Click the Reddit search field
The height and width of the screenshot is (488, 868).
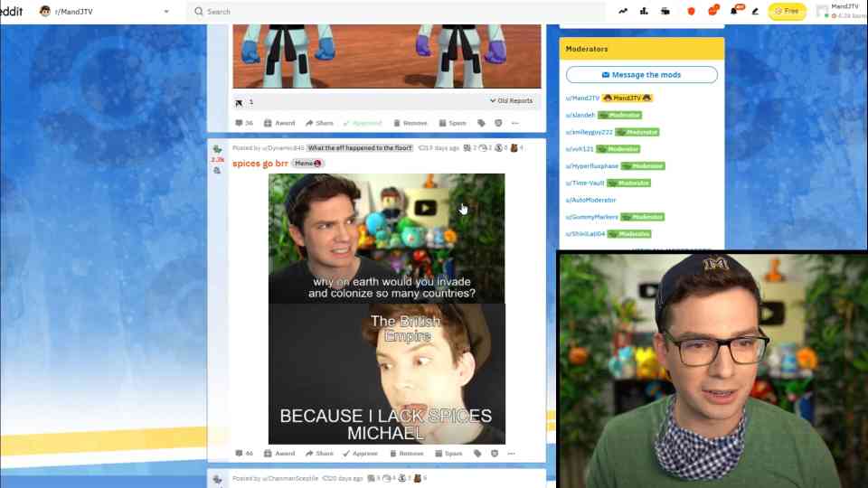398,12
